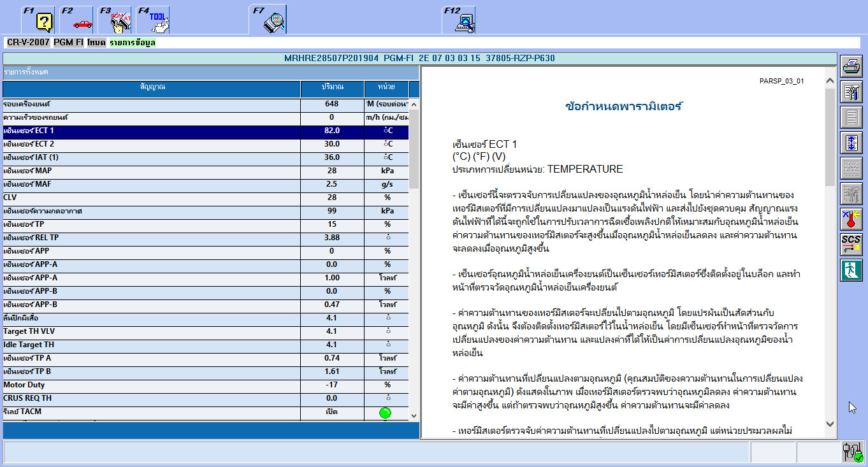
Task: Click the รายการทั้งหมด all-items list title
Action: (26, 72)
